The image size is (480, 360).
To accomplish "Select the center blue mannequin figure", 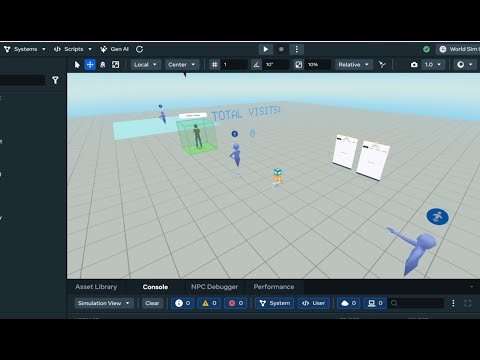I will [236, 155].
